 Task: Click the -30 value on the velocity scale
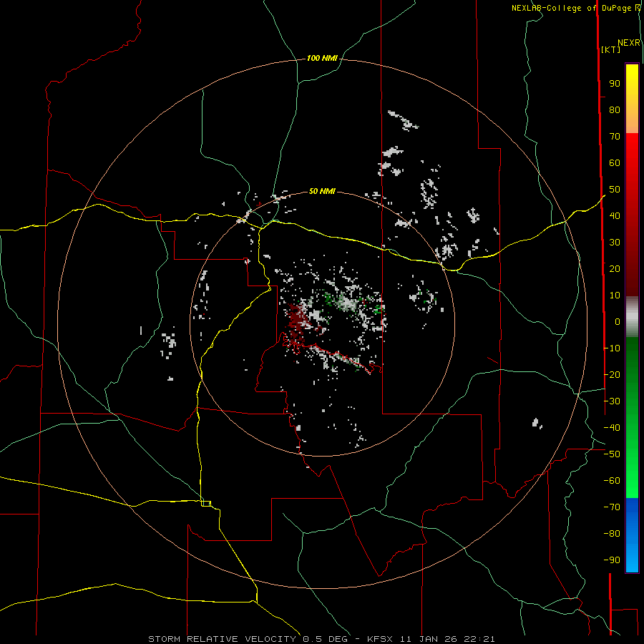click(x=612, y=401)
